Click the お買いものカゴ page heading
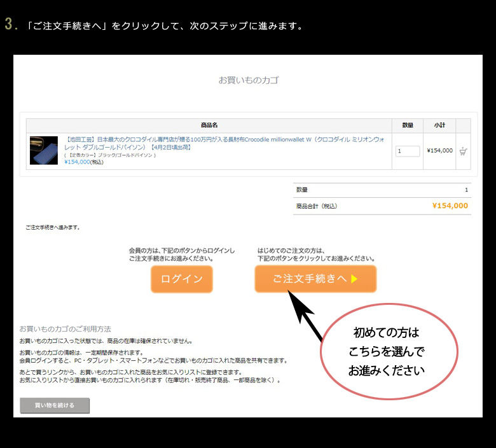This screenshot has width=496, height=448. [x=248, y=80]
